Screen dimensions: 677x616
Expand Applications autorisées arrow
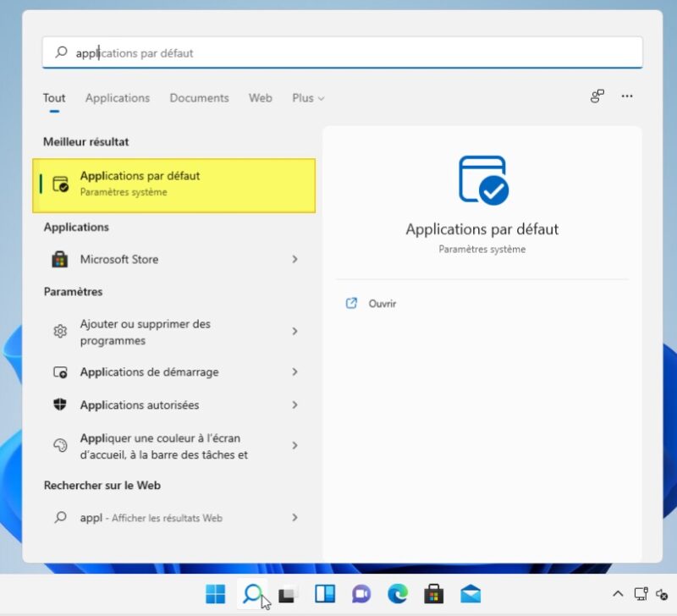pos(294,405)
